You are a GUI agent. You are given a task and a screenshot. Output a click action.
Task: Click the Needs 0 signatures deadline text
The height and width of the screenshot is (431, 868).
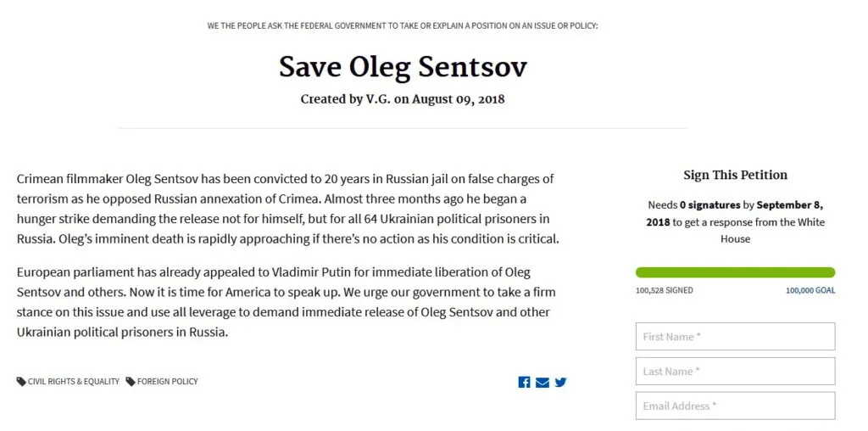click(x=735, y=221)
